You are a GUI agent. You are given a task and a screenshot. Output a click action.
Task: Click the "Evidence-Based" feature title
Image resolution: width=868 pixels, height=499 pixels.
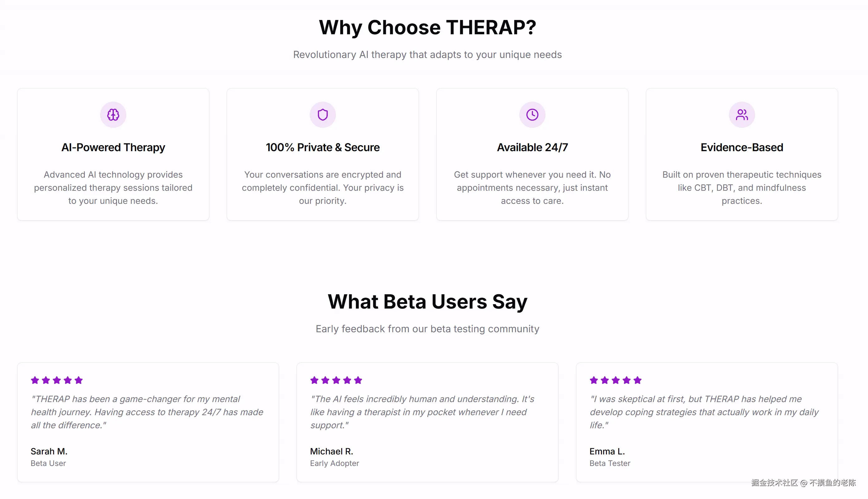741,147
